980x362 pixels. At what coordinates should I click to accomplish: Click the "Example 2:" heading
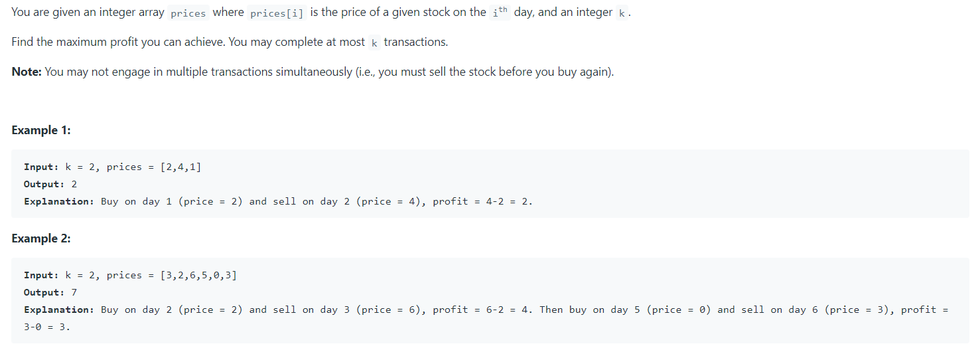click(x=41, y=238)
